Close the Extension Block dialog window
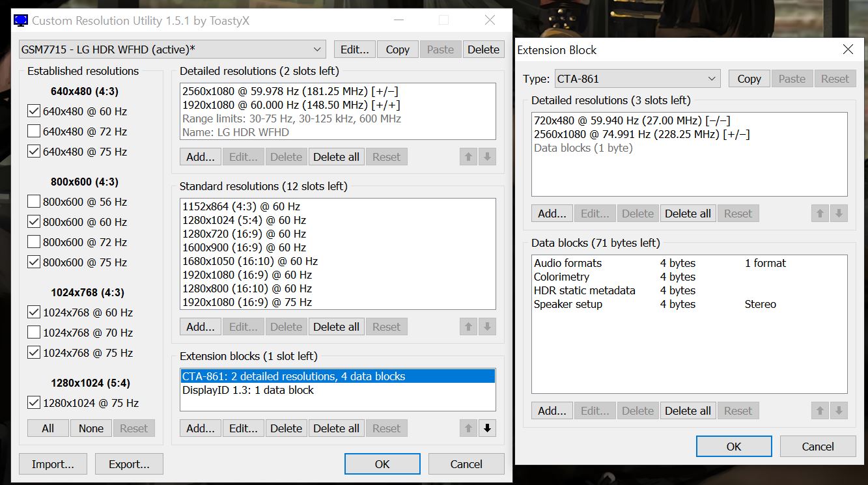The width and height of the screenshot is (868, 485). coord(848,49)
